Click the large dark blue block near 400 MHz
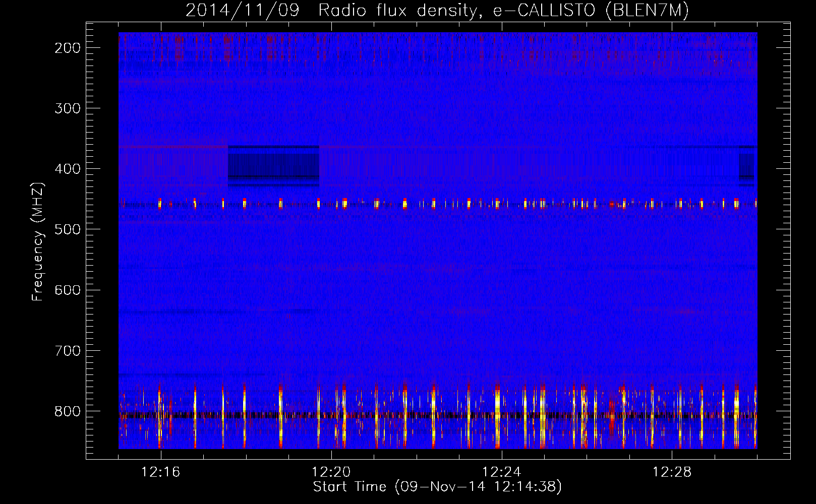 coord(273,166)
